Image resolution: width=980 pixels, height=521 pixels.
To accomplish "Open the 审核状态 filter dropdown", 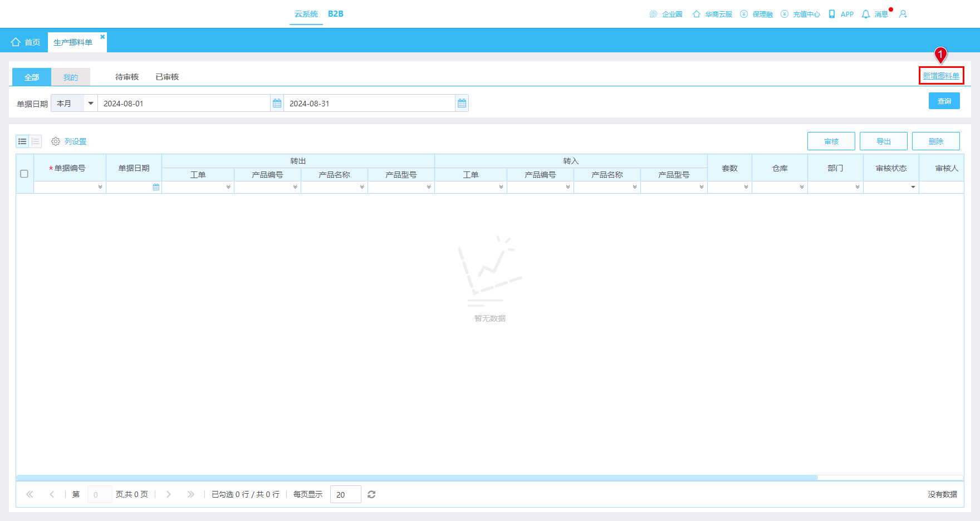I will coord(913,187).
